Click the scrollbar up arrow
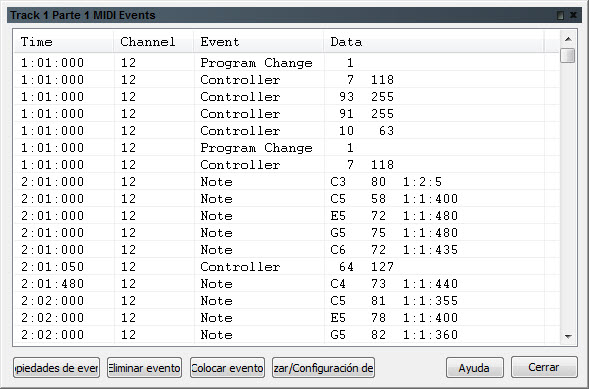Viewport: 589px width, 389px height. (x=568, y=39)
